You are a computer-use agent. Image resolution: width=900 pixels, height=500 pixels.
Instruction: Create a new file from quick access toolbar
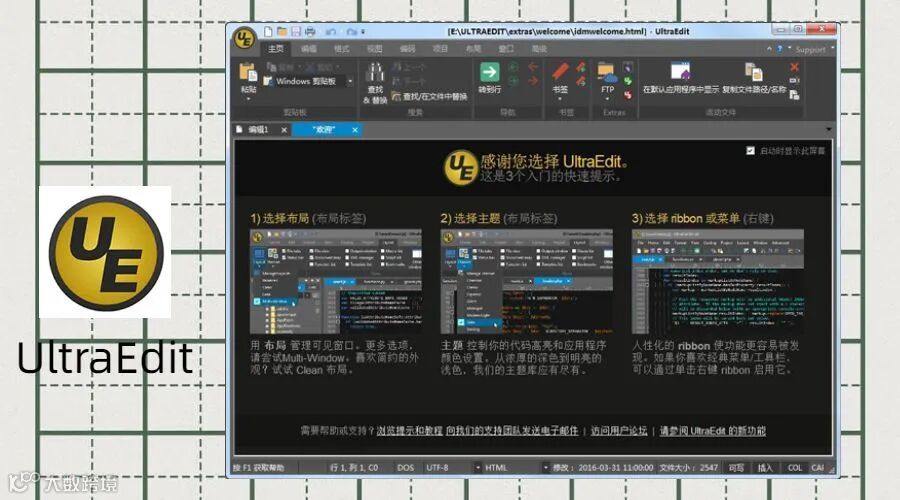[268, 32]
